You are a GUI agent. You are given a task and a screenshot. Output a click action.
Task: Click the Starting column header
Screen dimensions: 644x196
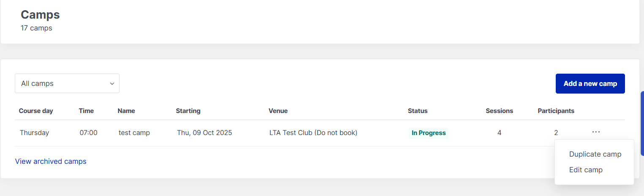coord(188,111)
